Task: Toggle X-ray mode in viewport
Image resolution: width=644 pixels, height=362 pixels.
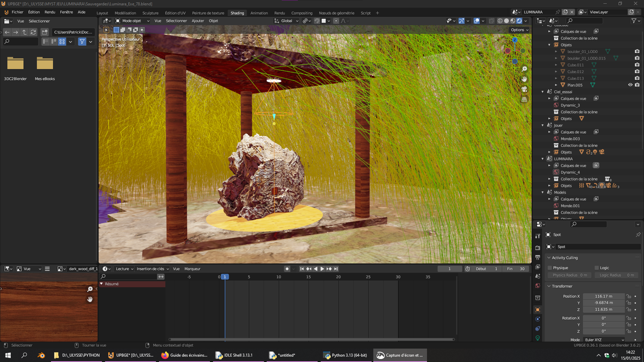Action: point(491,21)
